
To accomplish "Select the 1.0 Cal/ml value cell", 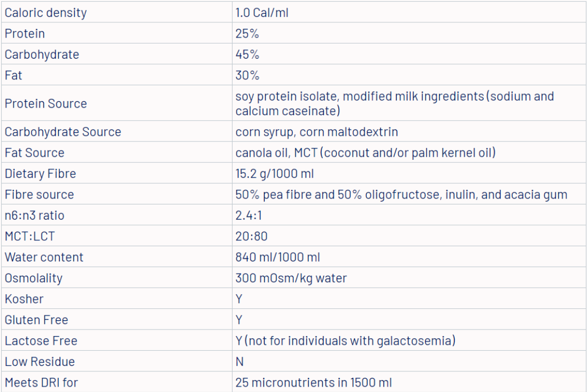I will [262, 13].
